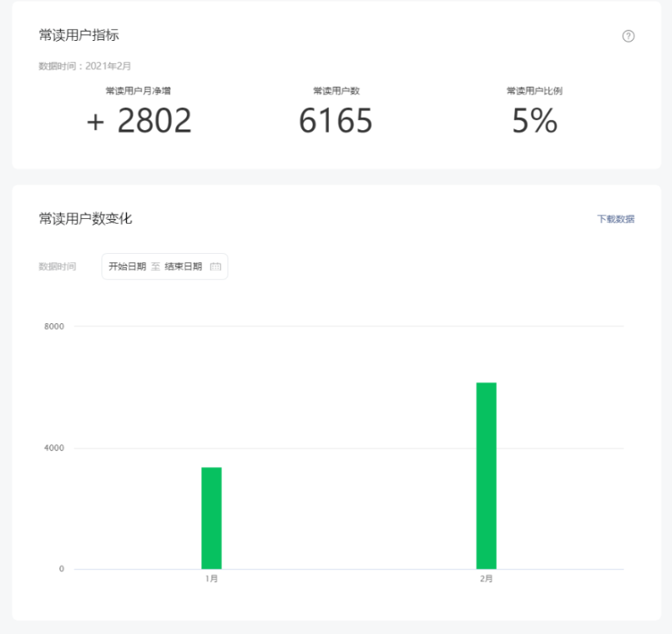Viewport: 672px width, 634px height.
Task: Click the 常读用户数 metric label
Action: [x=336, y=90]
